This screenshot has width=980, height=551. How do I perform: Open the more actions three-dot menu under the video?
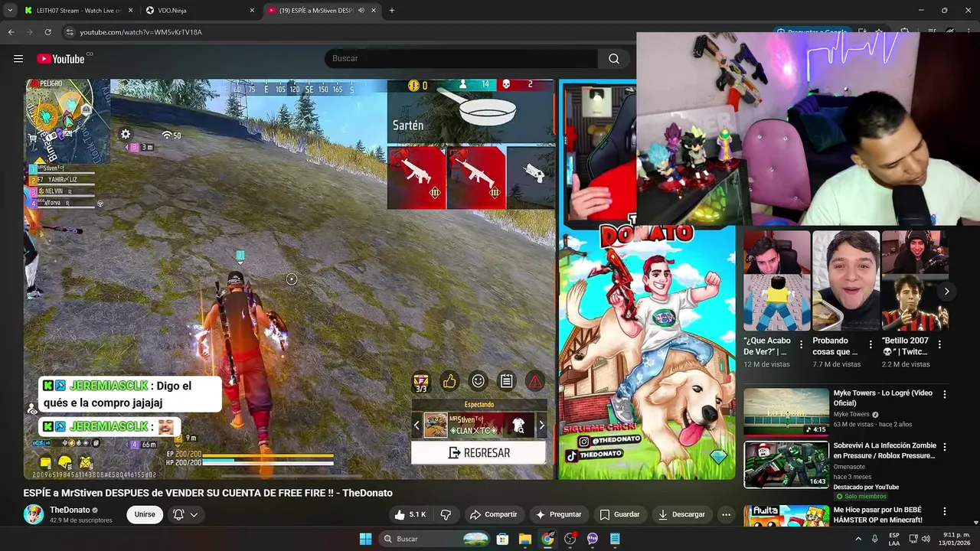pyautogui.click(x=727, y=514)
